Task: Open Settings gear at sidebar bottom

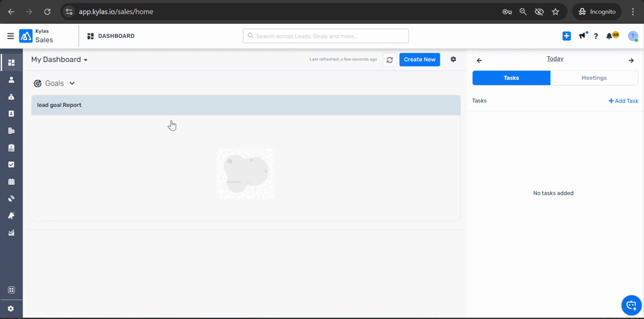Action: (11, 309)
